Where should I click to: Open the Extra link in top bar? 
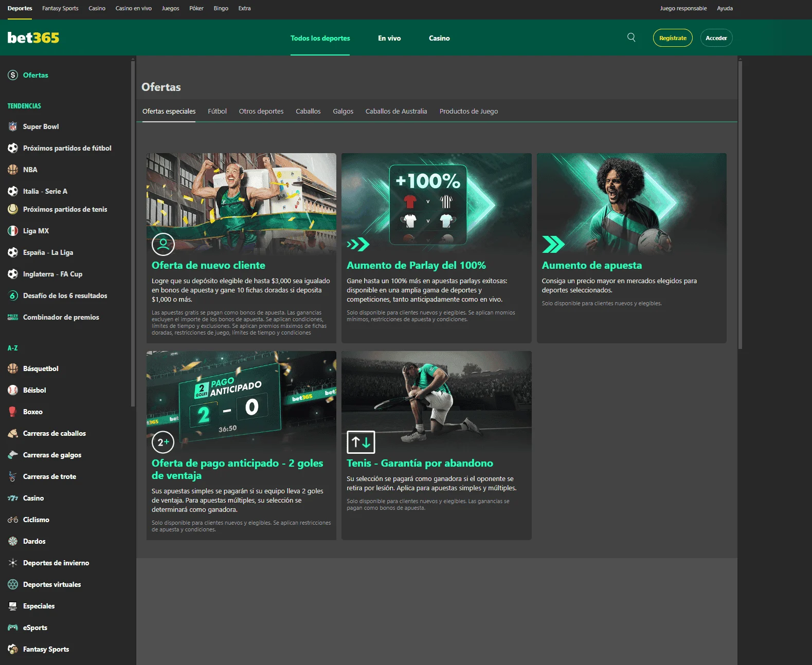[245, 8]
